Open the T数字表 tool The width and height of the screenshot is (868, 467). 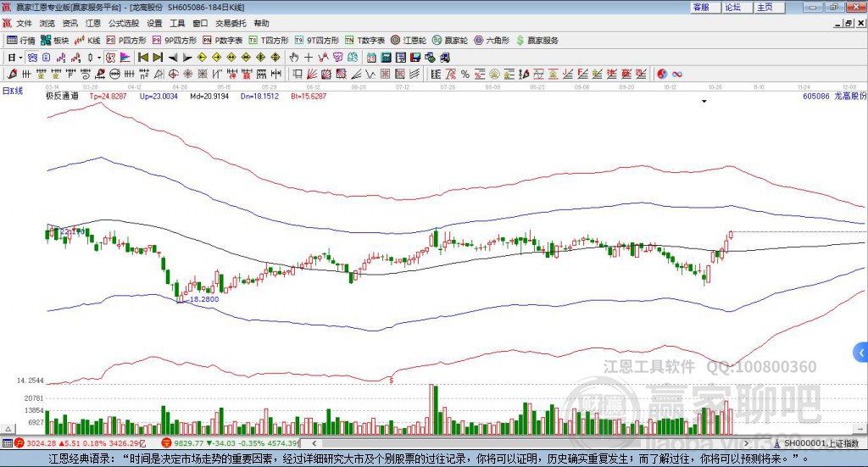tap(364, 41)
